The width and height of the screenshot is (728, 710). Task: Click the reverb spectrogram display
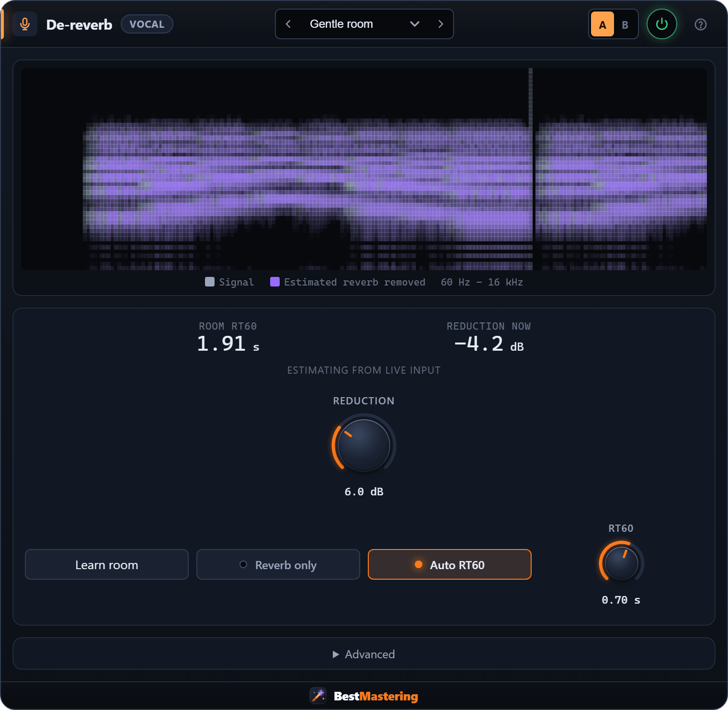[364, 169]
